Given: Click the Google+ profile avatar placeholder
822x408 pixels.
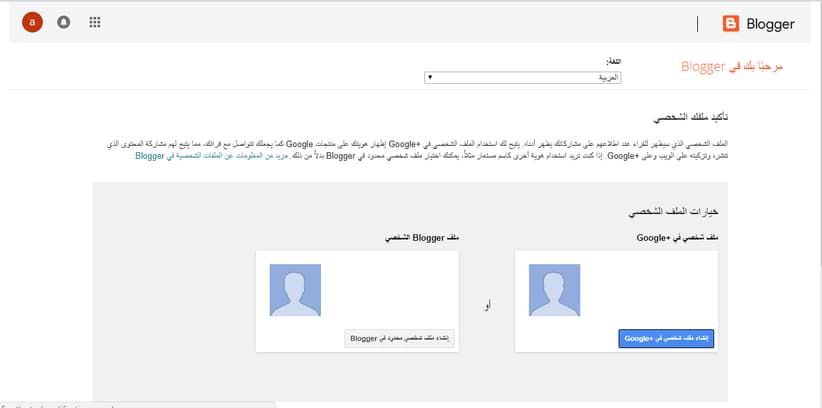Looking at the screenshot, I should tap(555, 290).
